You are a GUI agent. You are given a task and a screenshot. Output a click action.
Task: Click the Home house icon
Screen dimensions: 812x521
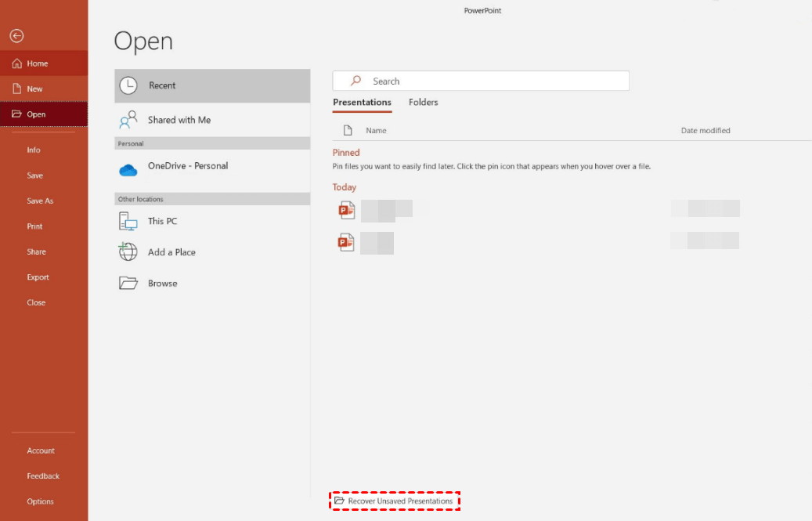[17, 63]
